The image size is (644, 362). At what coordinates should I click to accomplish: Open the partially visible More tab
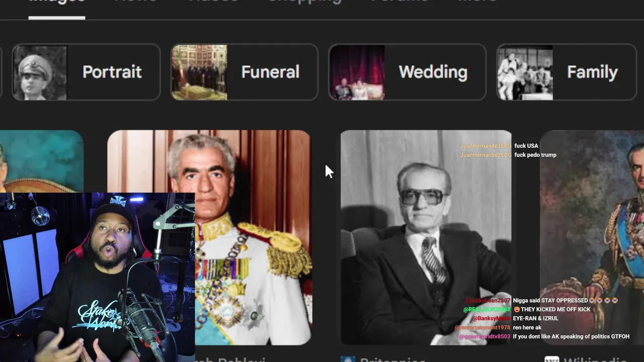pos(477,2)
